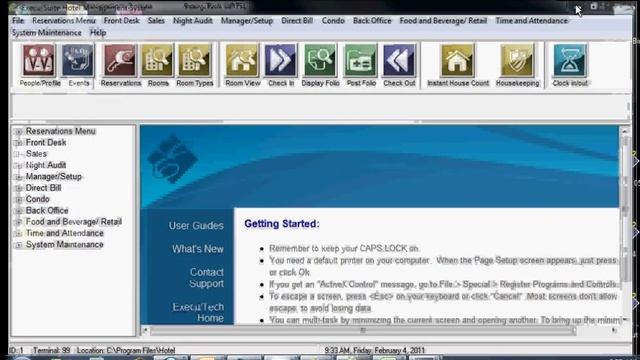The image size is (640, 360).
Task: Open the Sales menu bar item
Action: [156, 20]
